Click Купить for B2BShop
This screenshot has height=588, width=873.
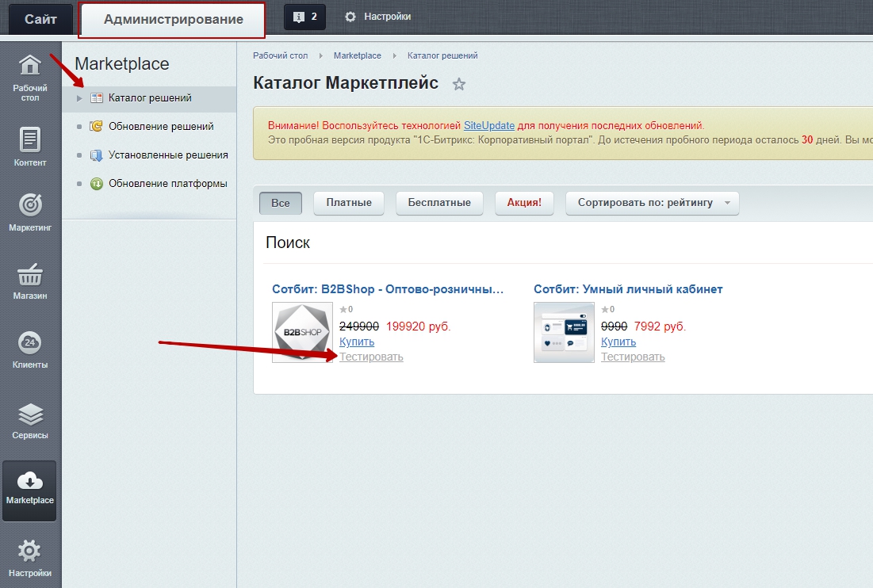[x=357, y=342]
